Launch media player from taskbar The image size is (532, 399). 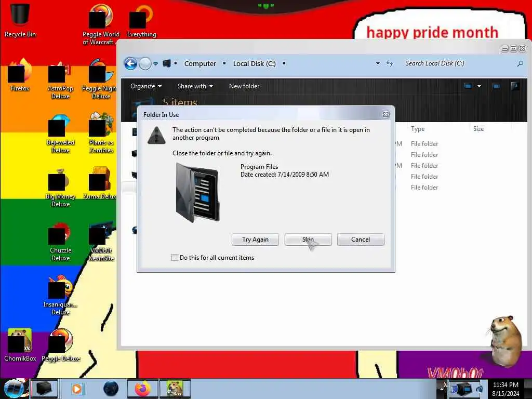pos(77,389)
